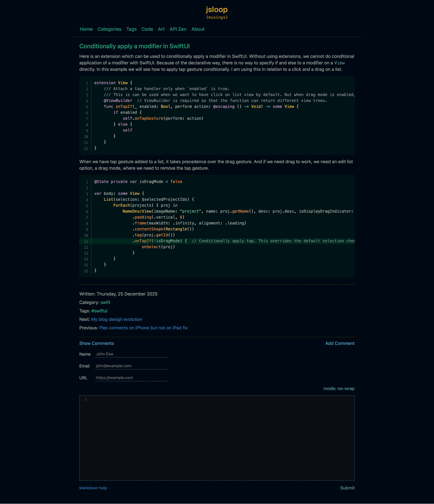Click the jsloop site title
This screenshot has height=504, width=434.
(x=217, y=10)
